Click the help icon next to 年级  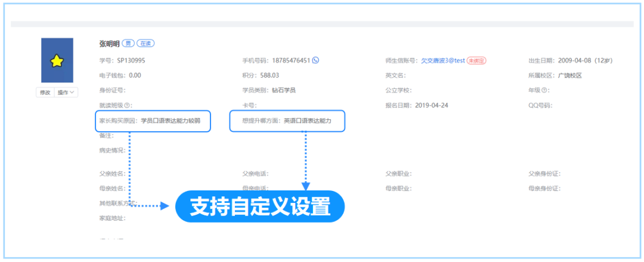[x=545, y=91]
